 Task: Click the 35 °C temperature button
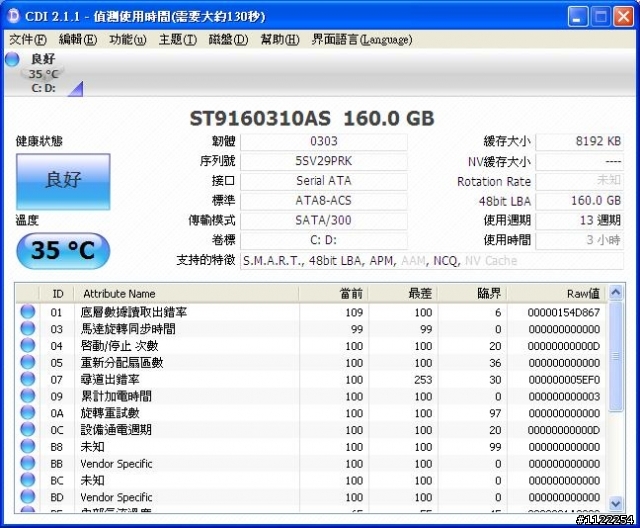63,251
